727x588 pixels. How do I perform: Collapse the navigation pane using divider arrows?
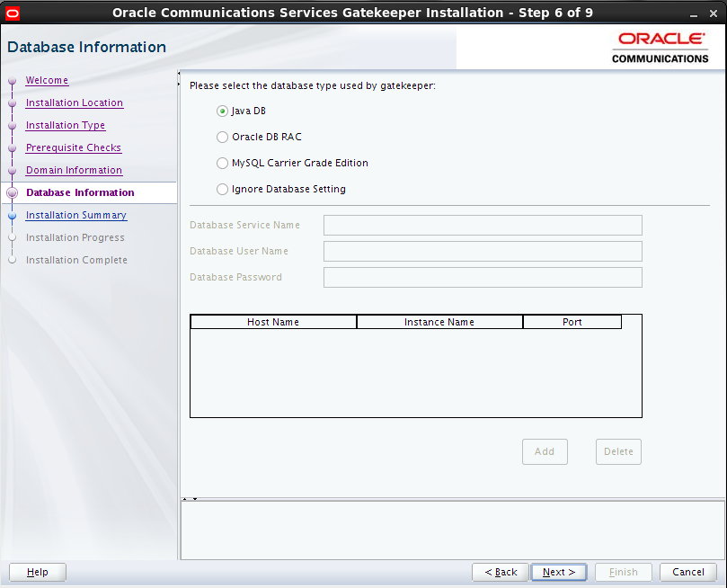pyautogui.click(x=179, y=73)
